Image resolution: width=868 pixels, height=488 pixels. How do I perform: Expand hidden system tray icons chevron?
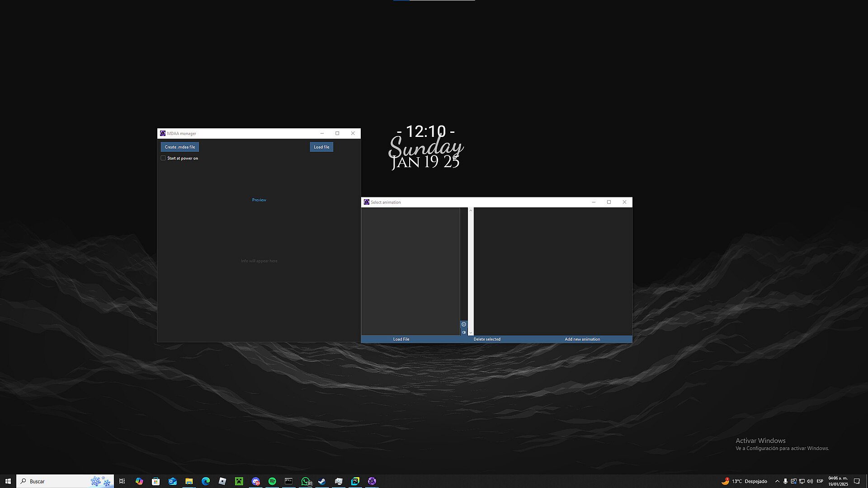click(x=777, y=481)
